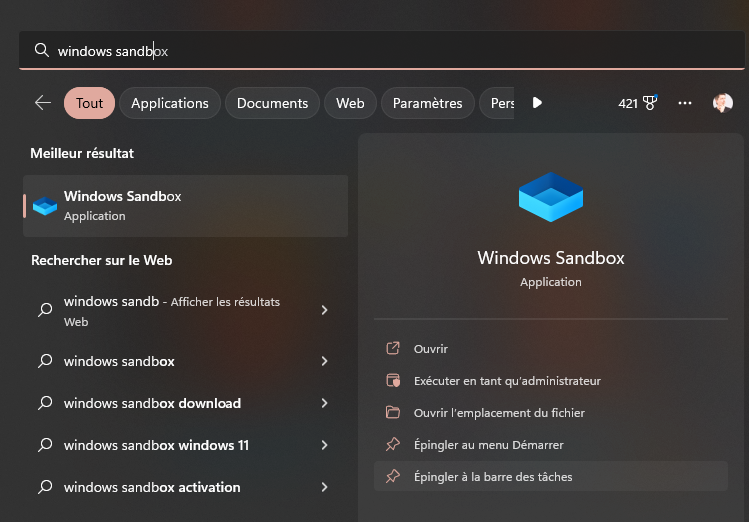Click search icon beside 'windows sandbox activation'

tap(45, 487)
